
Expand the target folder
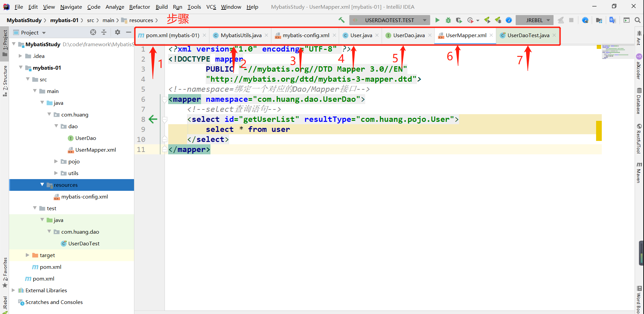pos(27,255)
